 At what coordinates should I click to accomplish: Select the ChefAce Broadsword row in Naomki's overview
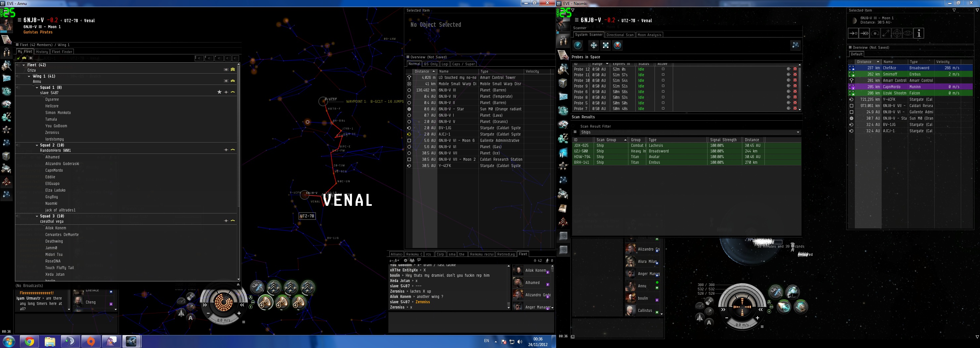910,68
